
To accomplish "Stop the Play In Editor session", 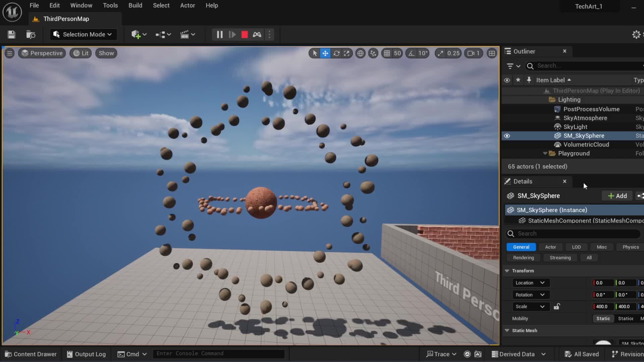I will tap(244, 35).
